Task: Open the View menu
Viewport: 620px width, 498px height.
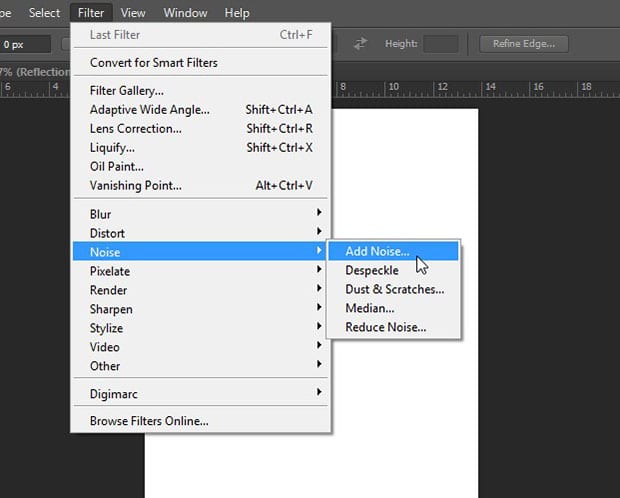Action: tap(133, 13)
